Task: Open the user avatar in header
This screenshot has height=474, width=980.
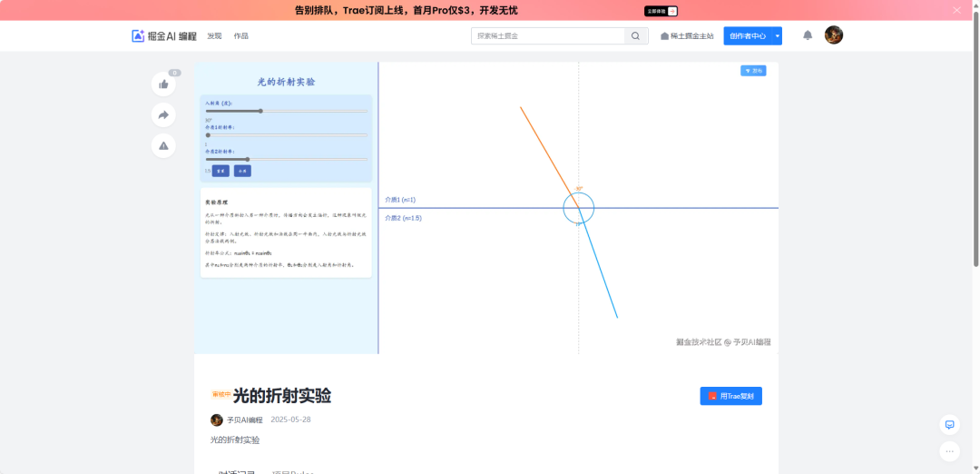Action: (x=834, y=35)
